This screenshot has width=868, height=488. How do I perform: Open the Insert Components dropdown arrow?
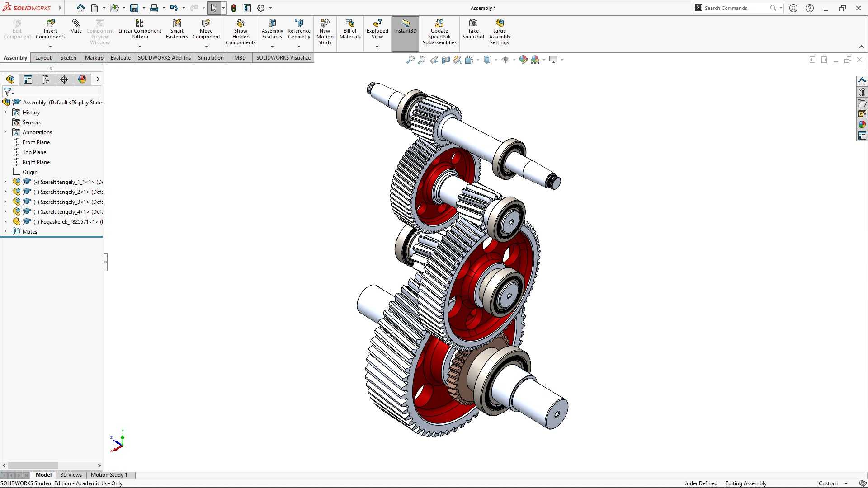50,47
